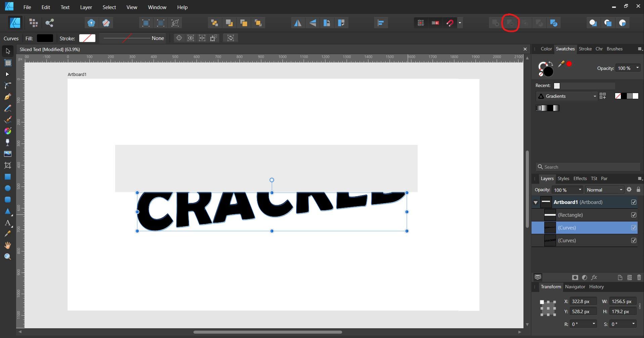Viewport: 644px width, 338px height.
Task: Open the Layer menu
Action: point(86,7)
